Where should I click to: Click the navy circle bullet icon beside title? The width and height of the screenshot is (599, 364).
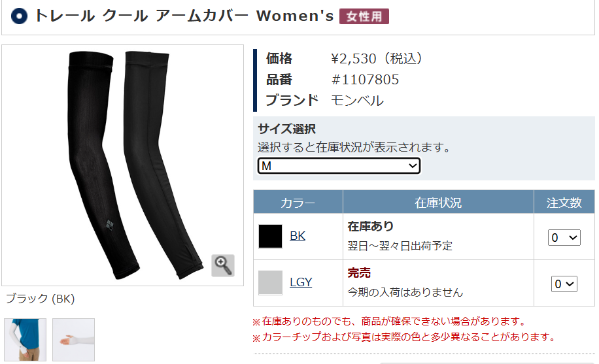[x=19, y=16]
